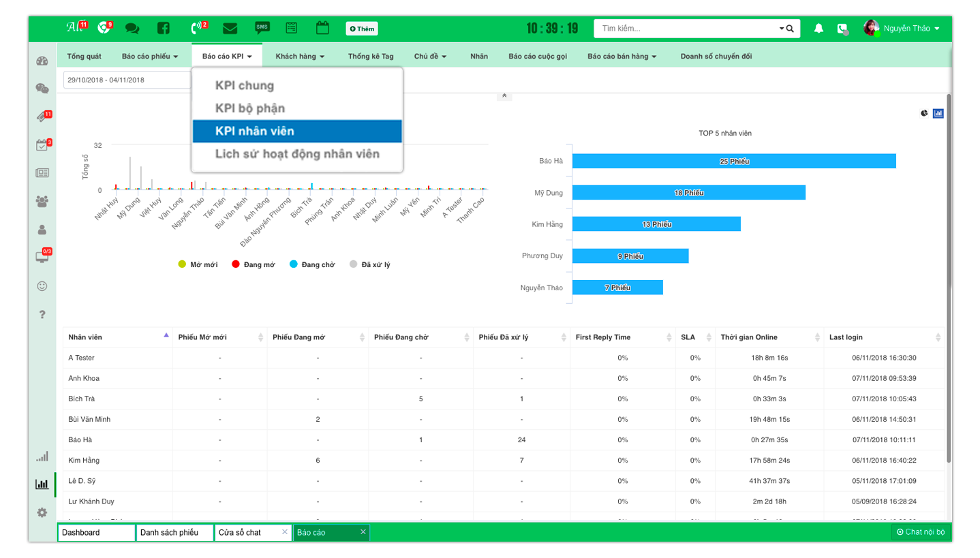Switch to pie chart view
980x558 pixels.
(924, 113)
